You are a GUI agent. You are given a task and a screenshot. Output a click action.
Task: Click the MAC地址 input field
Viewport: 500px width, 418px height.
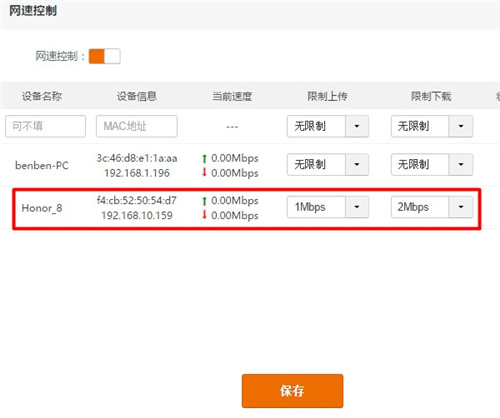pyautogui.click(x=137, y=126)
